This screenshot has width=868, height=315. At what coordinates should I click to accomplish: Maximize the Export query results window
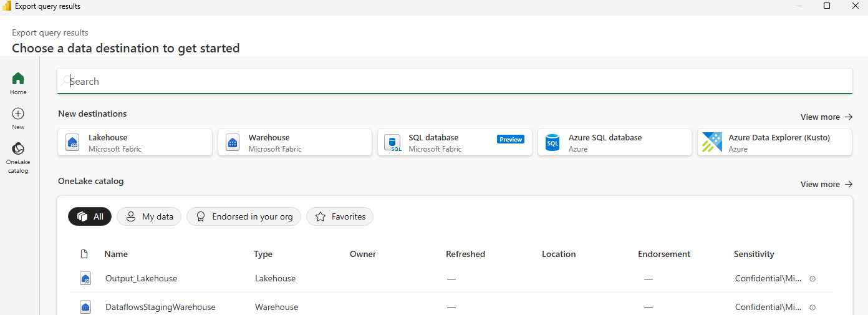(x=827, y=6)
